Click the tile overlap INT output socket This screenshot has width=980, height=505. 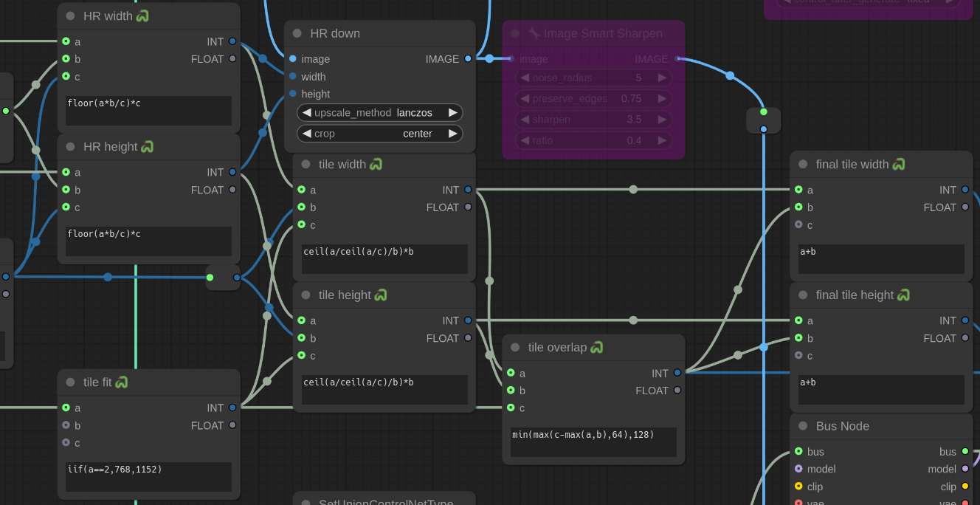point(677,373)
